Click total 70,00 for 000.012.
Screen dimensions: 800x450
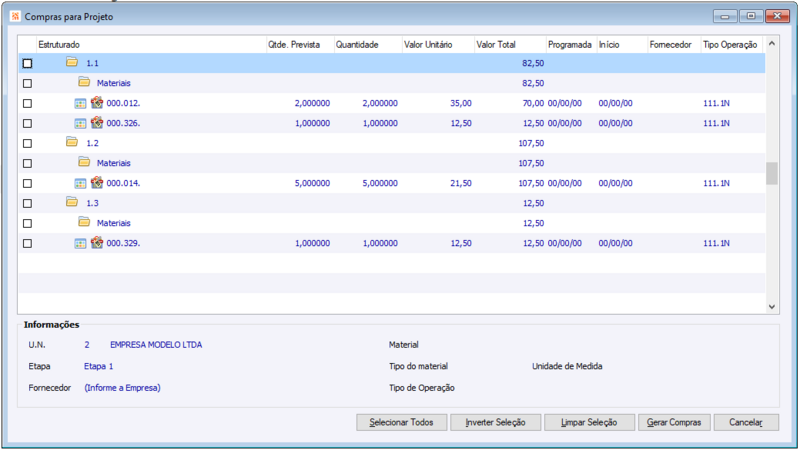click(533, 103)
